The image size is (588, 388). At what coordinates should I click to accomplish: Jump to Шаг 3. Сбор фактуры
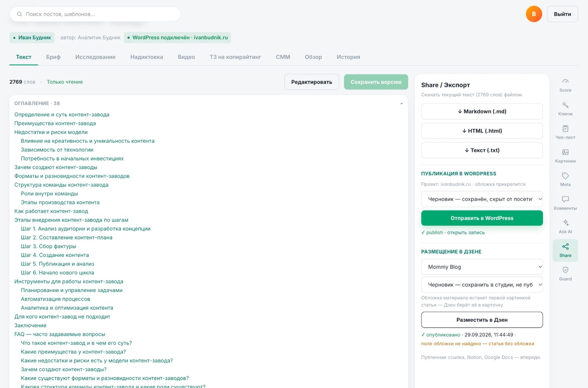click(49, 246)
